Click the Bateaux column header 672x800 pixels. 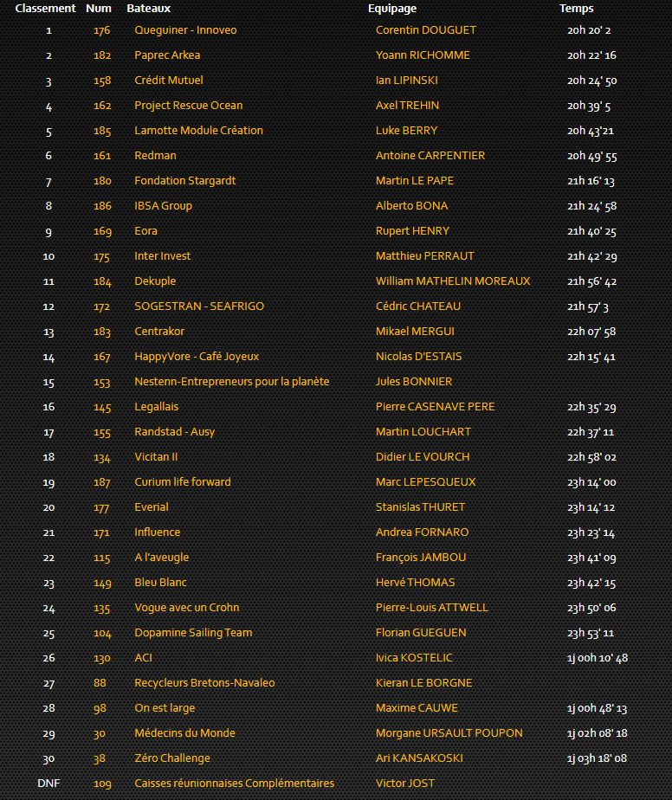(148, 9)
